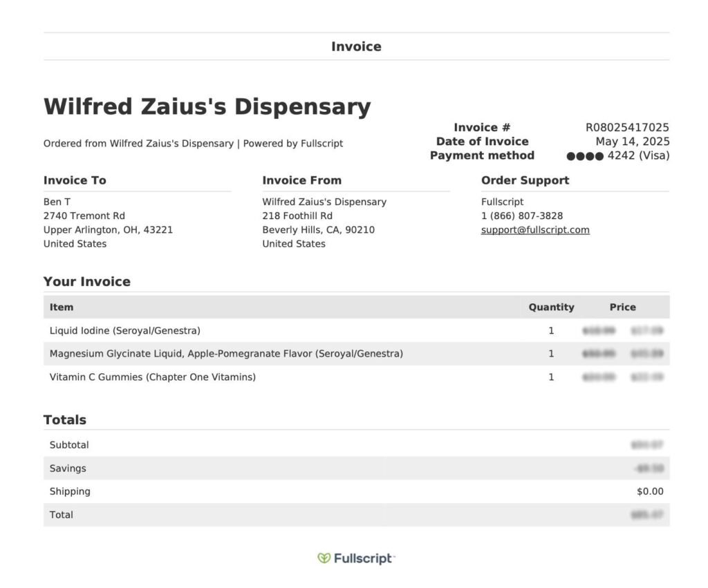Click 'Beverly Hills, CA, 90210'

point(318,229)
